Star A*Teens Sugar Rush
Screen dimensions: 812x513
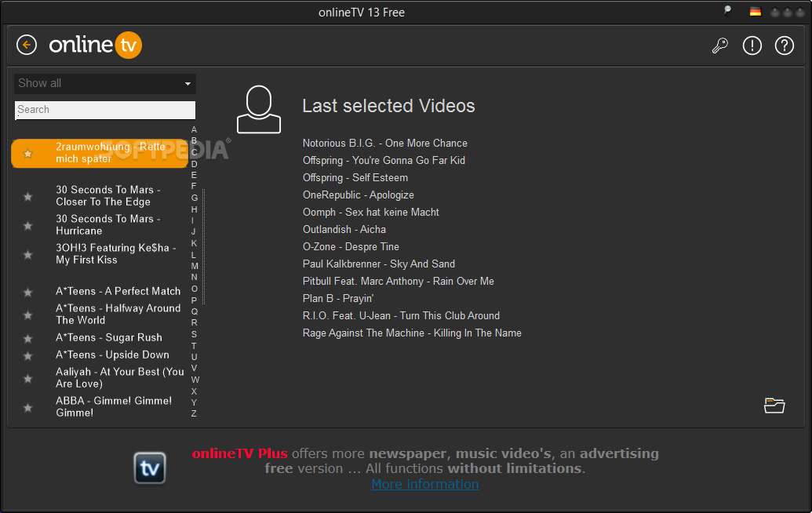click(x=28, y=339)
